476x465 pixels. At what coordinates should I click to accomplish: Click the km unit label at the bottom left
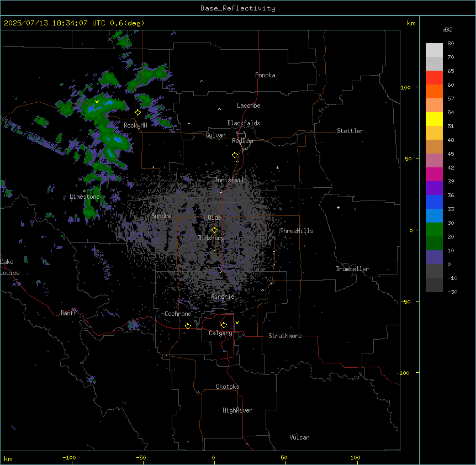tap(8, 459)
